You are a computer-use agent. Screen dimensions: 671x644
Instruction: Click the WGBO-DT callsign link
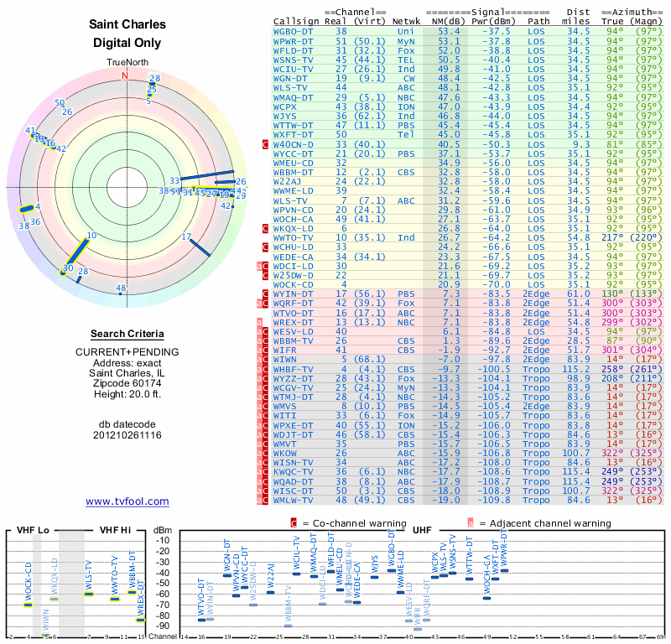coord(293,32)
